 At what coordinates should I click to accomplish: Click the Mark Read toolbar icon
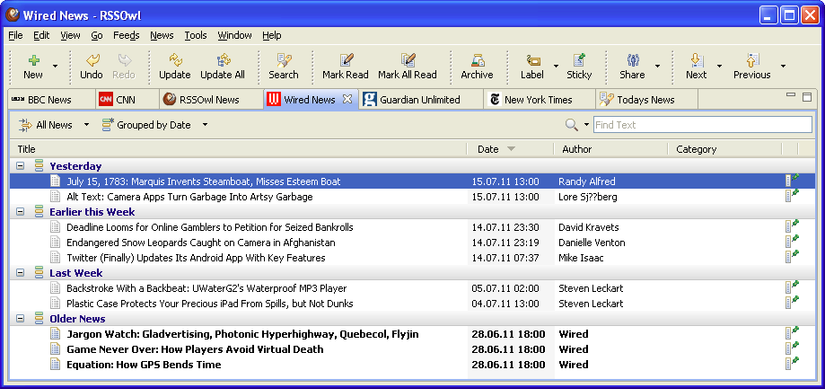[346, 60]
